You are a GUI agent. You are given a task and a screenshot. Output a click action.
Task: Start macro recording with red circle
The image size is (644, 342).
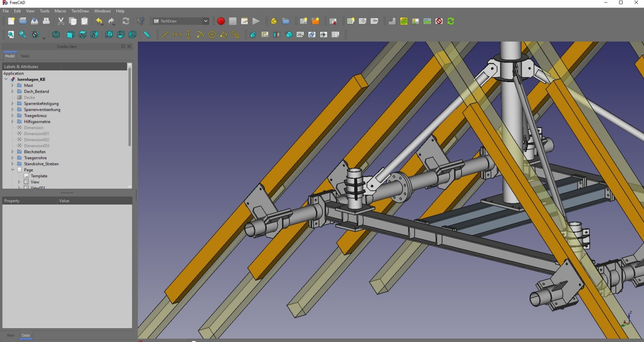click(221, 21)
